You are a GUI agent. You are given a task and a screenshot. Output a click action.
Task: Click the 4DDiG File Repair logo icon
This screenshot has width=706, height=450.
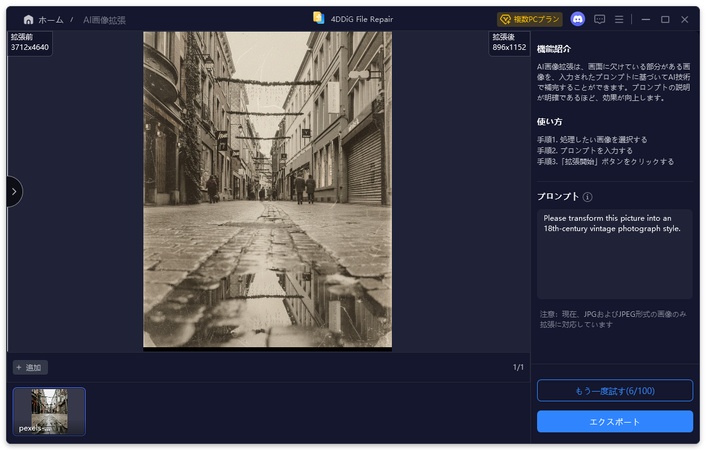click(318, 18)
